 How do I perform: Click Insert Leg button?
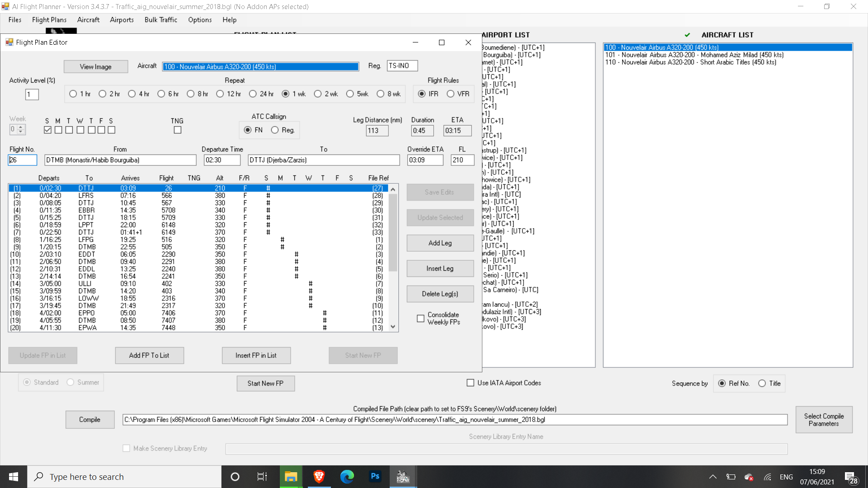(440, 268)
